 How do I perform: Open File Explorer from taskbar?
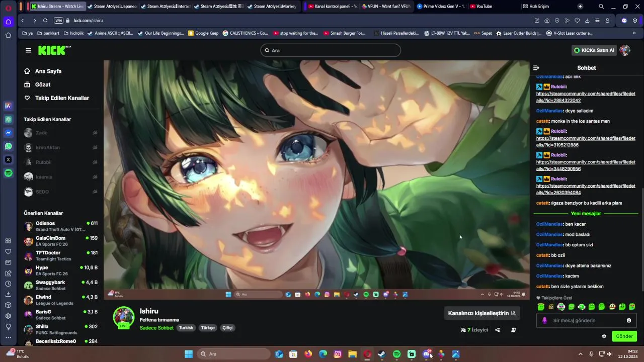click(352, 354)
